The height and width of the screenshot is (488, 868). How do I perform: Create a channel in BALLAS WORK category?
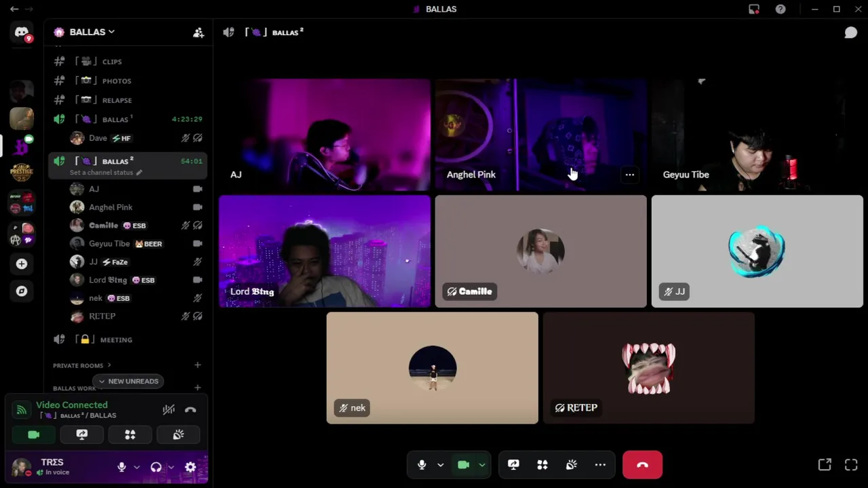pos(197,388)
